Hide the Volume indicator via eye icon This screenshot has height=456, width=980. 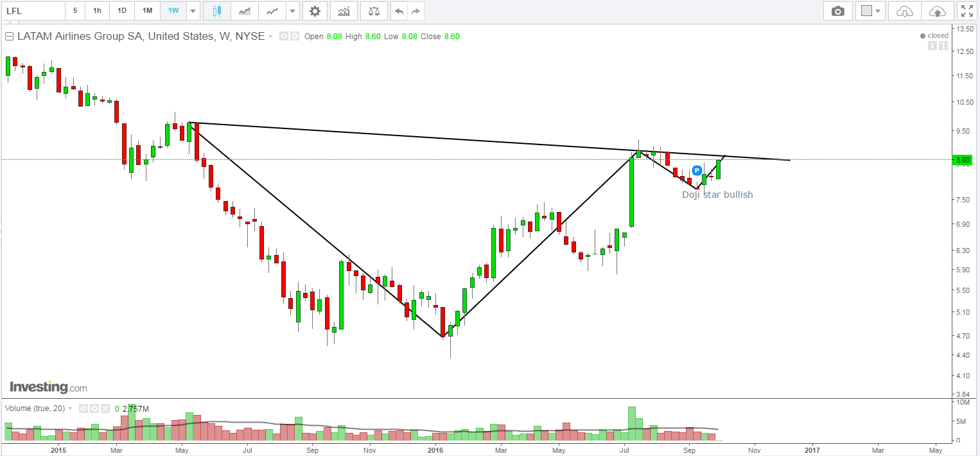tap(83, 408)
